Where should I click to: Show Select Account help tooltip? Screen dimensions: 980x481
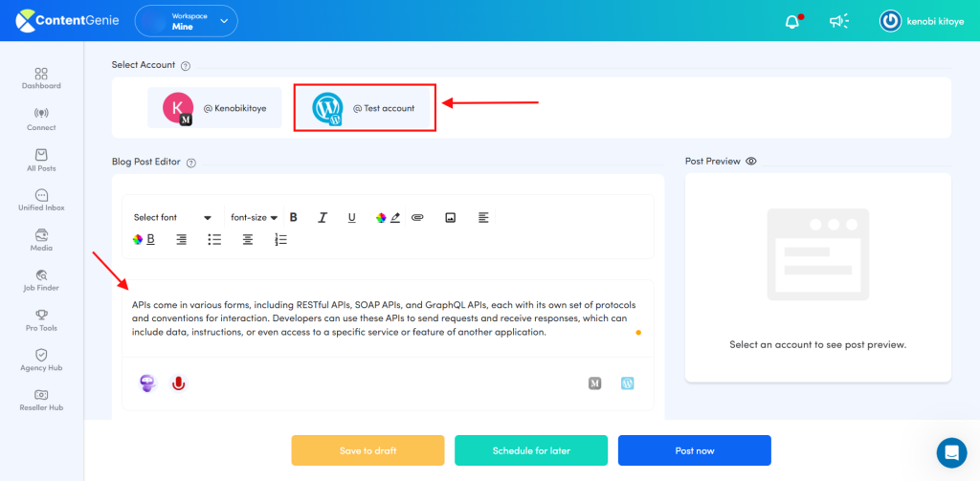pos(186,66)
